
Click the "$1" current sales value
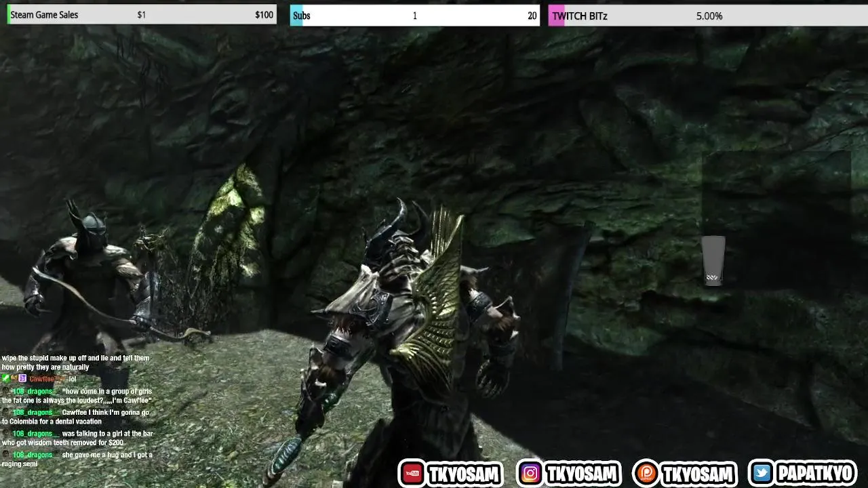(x=141, y=15)
